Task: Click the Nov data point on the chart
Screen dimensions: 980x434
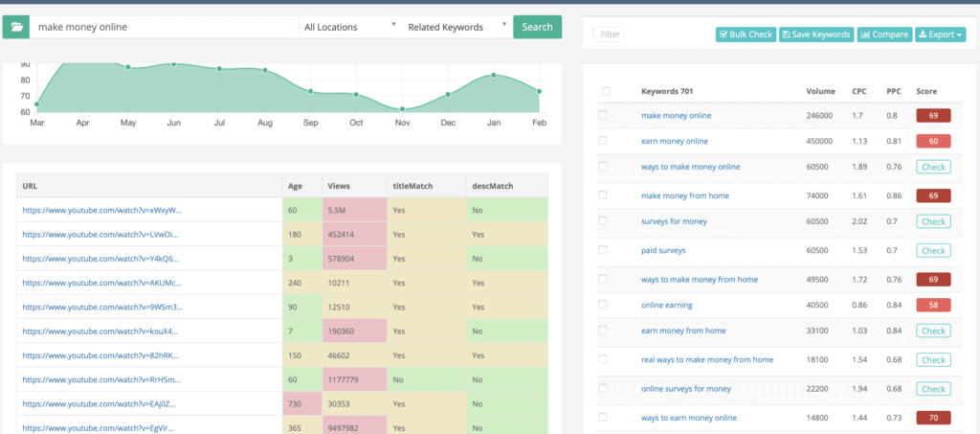Action: coord(403,109)
